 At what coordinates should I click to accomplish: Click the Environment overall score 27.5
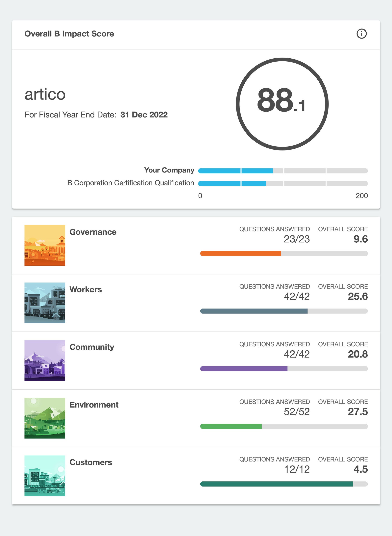pyautogui.click(x=358, y=412)
